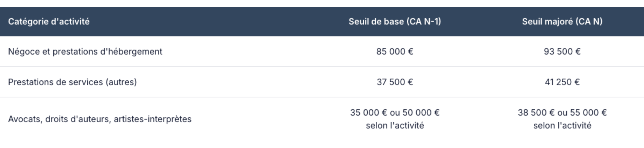Click '38 500 € ou 55 000 €' text
Screen dimensions: 644x148
(562, 113)
